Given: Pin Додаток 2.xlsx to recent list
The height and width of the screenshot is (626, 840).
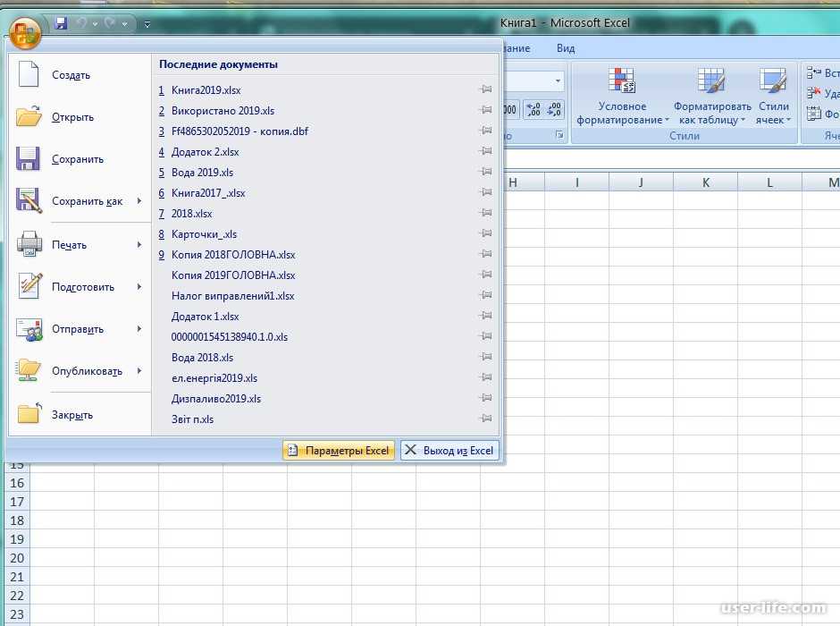Looking at the screenshot, I should coord(485,150).
